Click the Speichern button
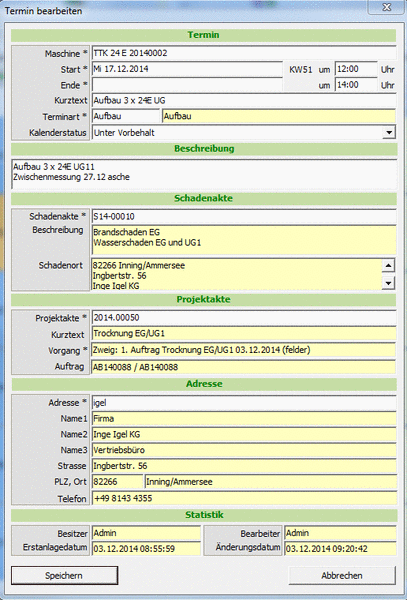407x600 pixels. pyautogui.click(x=64, y=575)
